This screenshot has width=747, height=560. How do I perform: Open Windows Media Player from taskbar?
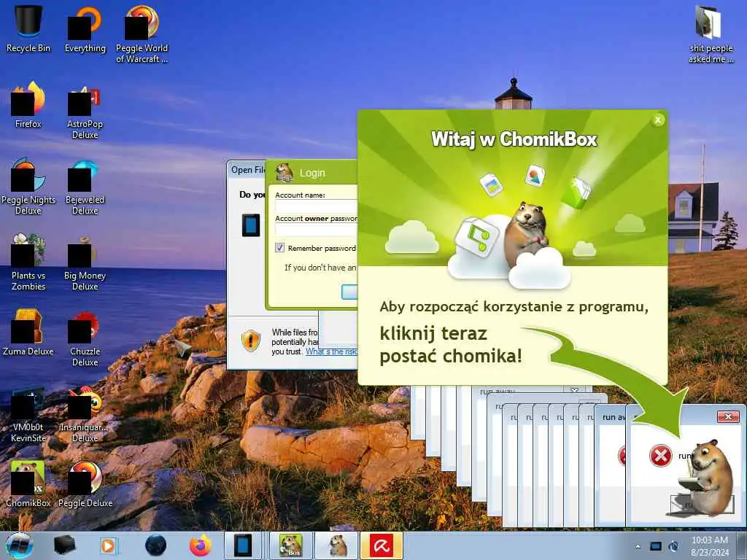109,545
